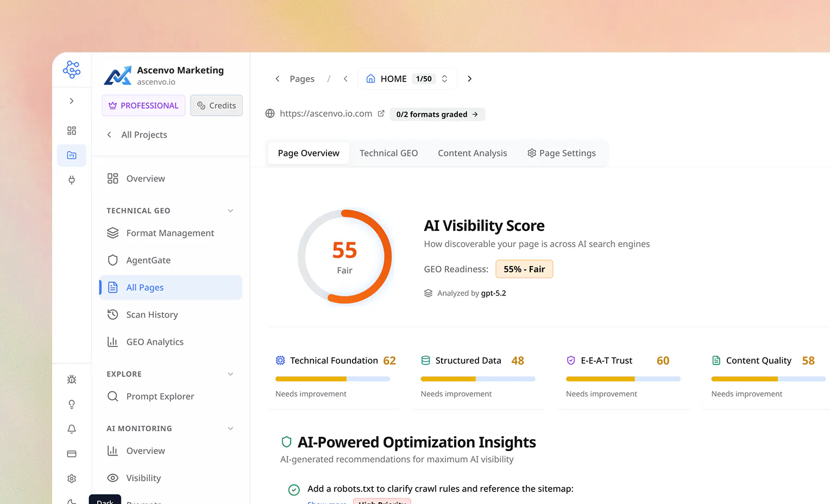Screen dimensions: 830x504
Task: Open the dashboard grid icon in the left rail
Action: [x=72, y=131]
